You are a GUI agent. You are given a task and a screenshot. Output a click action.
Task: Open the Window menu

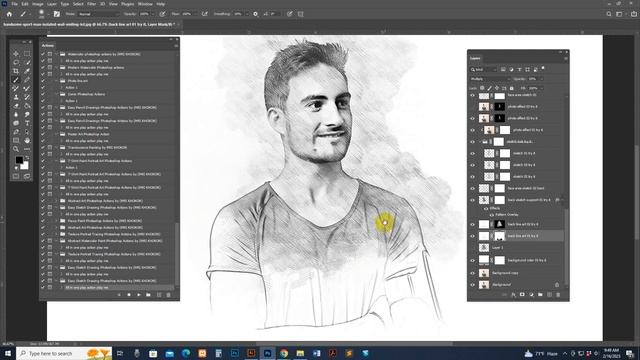click(x=145, y=4)
